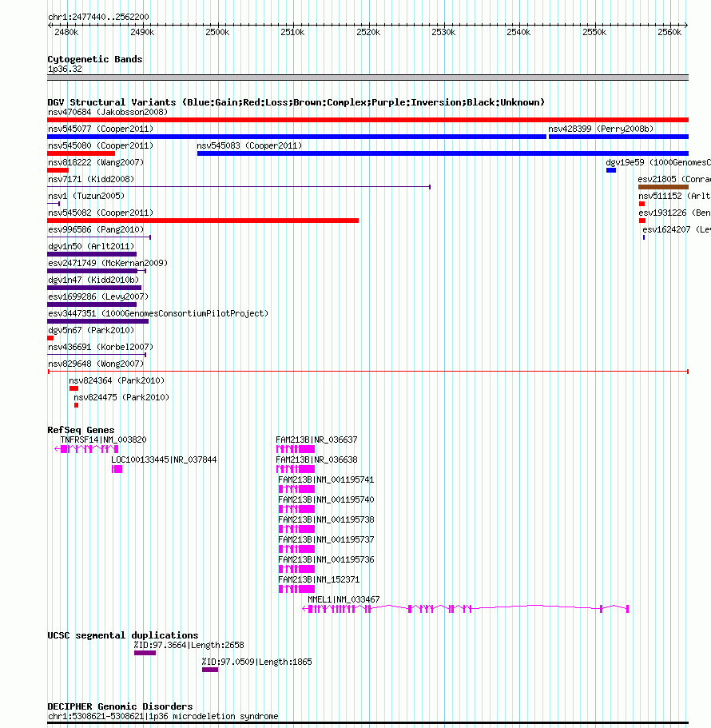Click the red nsv545082 loss bar
Screen dimensions: 711x728
pyautogui.click(x=203, y=221)
